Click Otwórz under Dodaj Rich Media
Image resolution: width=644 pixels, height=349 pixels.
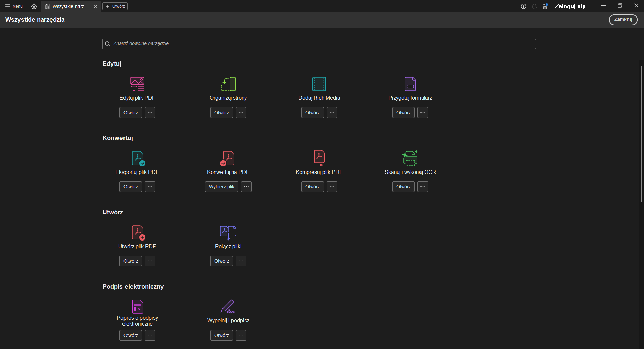point(312,113)
